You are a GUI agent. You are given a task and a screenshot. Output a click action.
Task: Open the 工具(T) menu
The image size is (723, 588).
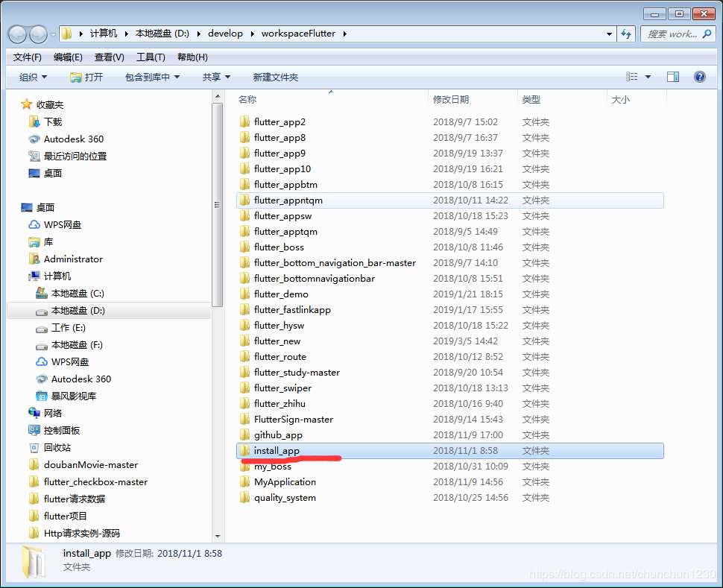[151, 57]
